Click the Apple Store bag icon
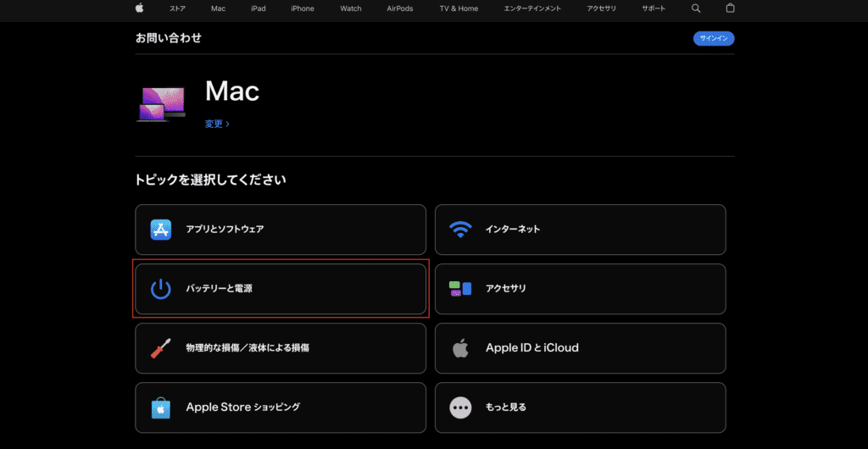Screen dimensions: 868x449 coord(160,408)
